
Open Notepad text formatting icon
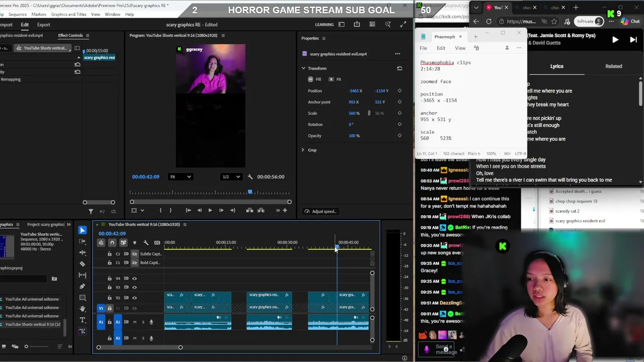[476, 48]
